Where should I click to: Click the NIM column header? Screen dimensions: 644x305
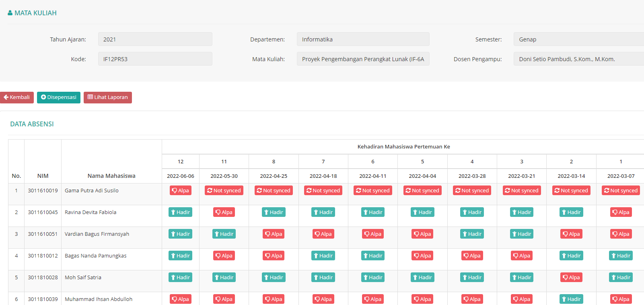(x=43, y=176)
